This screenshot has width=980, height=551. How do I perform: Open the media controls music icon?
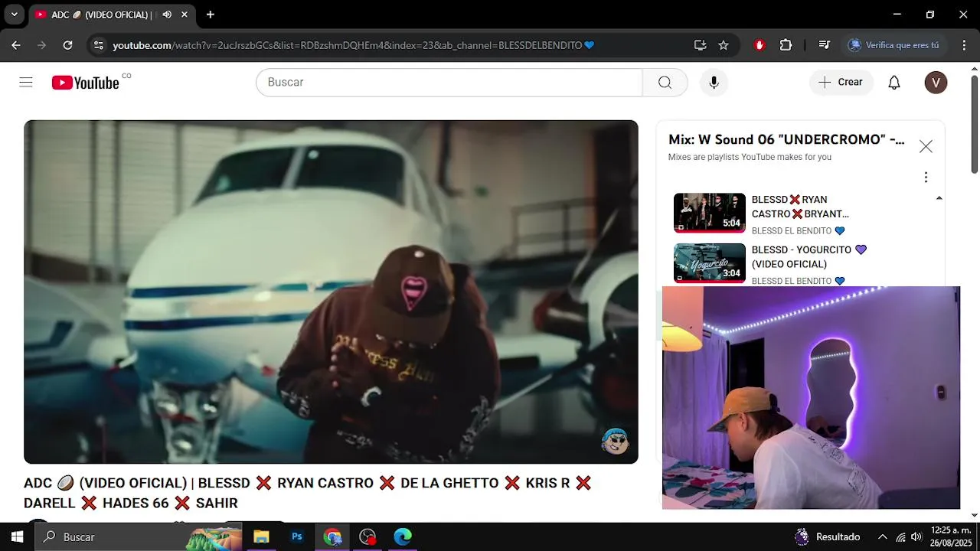[824, 45]
